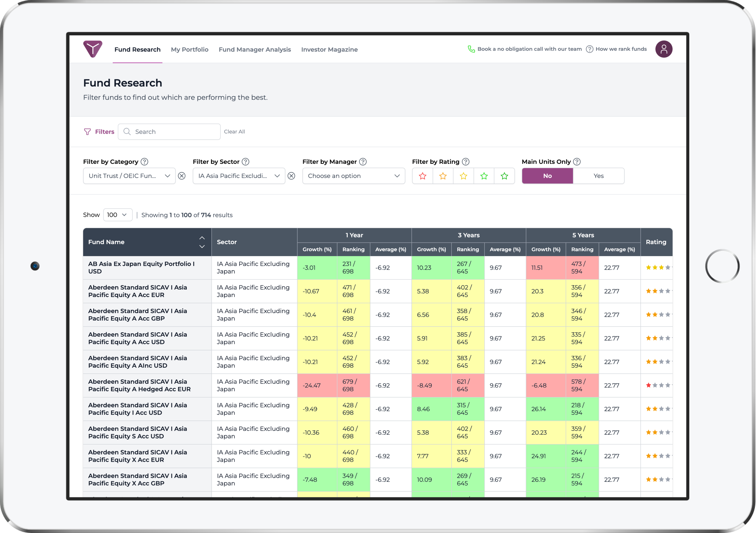Open Fund Manager Analysis tab
Viewport: 756px width, 533px height.
255,49
